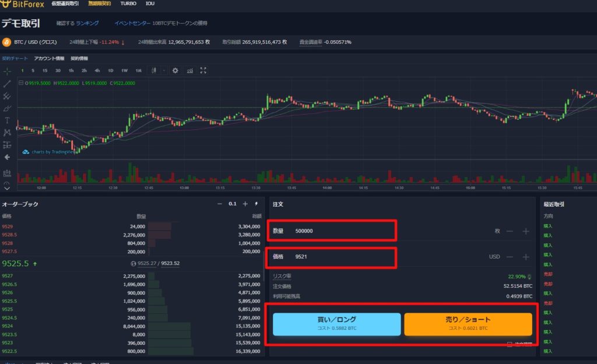Decrease order price with minus
Viewport: 597px width, 364px height.
click(x=510, y=257)
